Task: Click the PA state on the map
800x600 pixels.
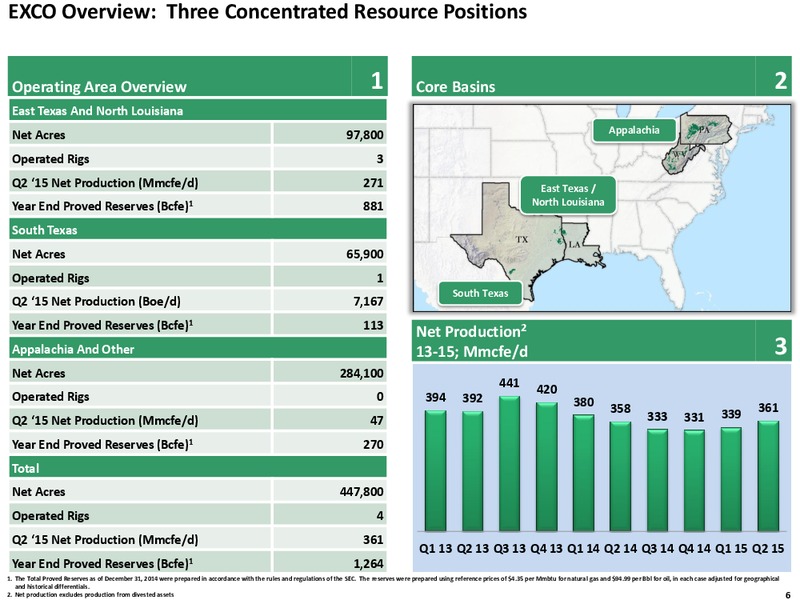Action: 704,130
